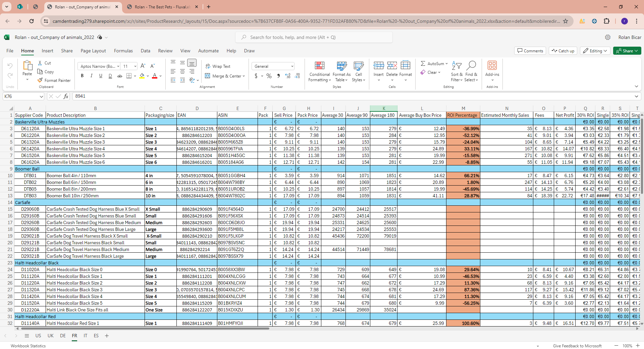Toggle Italic formatting
The width and height of the screenshot is (644, 349).
pyautogui.click(x=91, y=76)
